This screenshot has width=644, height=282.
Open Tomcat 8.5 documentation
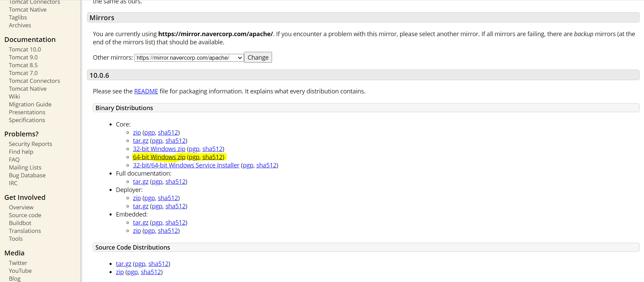[23, 65]
